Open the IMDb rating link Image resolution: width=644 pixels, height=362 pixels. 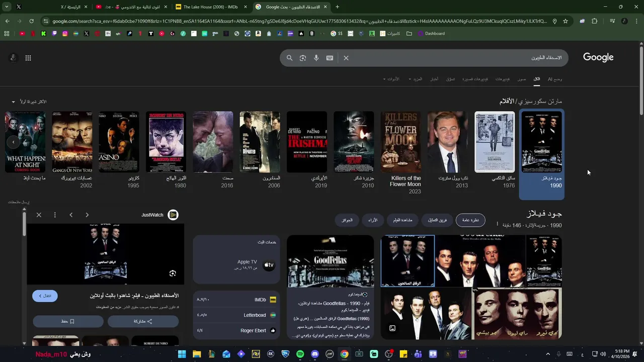[236, 300]
